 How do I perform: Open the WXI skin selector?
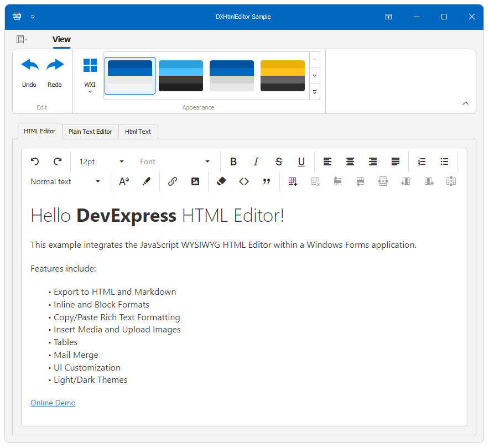pos(90,75)
